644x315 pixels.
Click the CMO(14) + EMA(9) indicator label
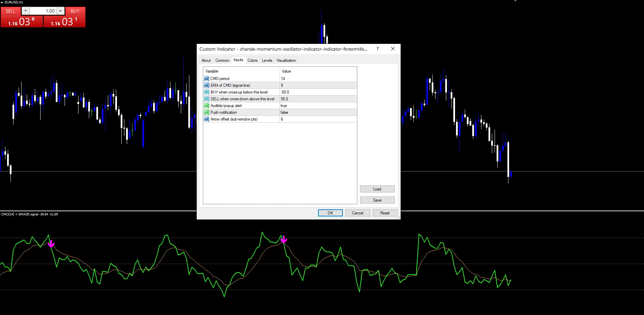29,214
